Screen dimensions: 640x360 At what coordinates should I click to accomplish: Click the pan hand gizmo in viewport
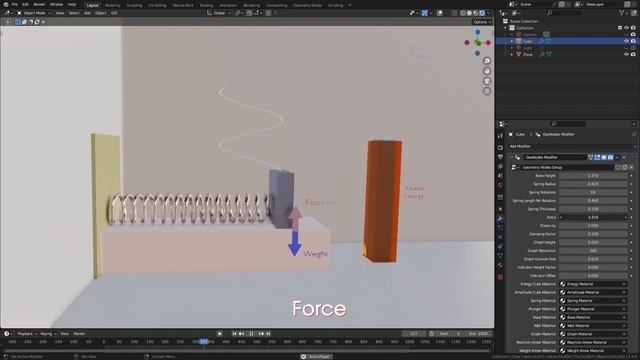click(487, 71)
